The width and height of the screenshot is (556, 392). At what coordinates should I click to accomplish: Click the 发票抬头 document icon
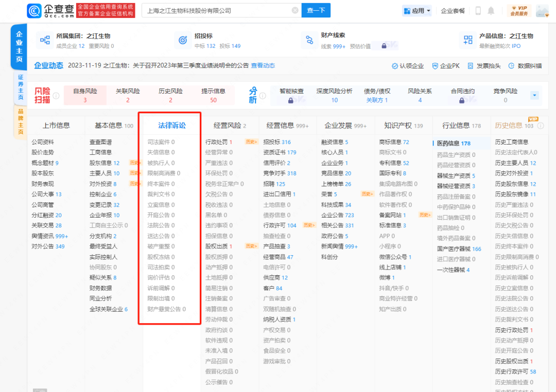click(x=470, y=66)
